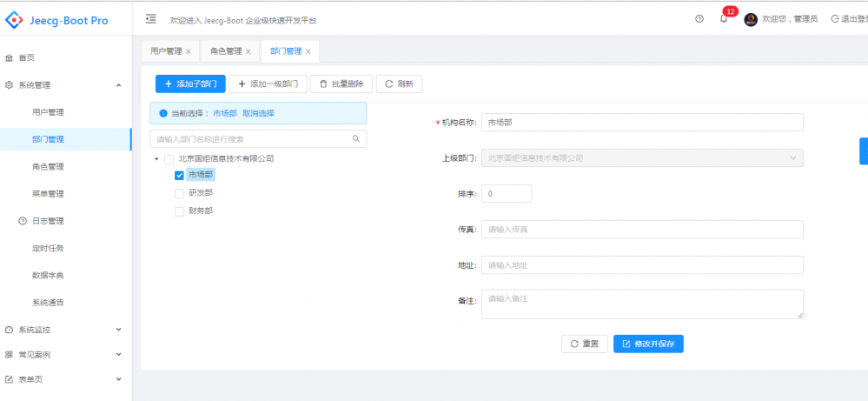
Task: Select 北京国炬信息技术有限公司 tree node label
Action: point(226,158)
